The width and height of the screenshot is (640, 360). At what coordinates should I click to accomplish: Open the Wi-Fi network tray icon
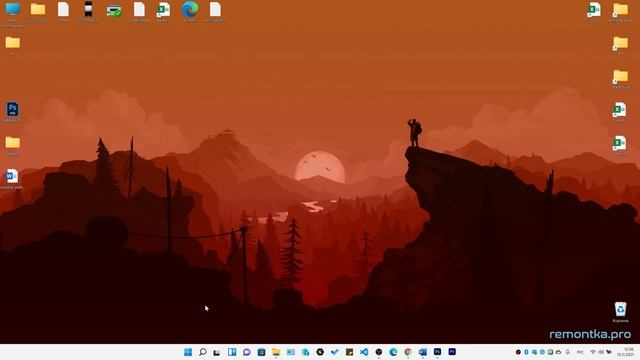pyautogui.click(x=593, y=352)
